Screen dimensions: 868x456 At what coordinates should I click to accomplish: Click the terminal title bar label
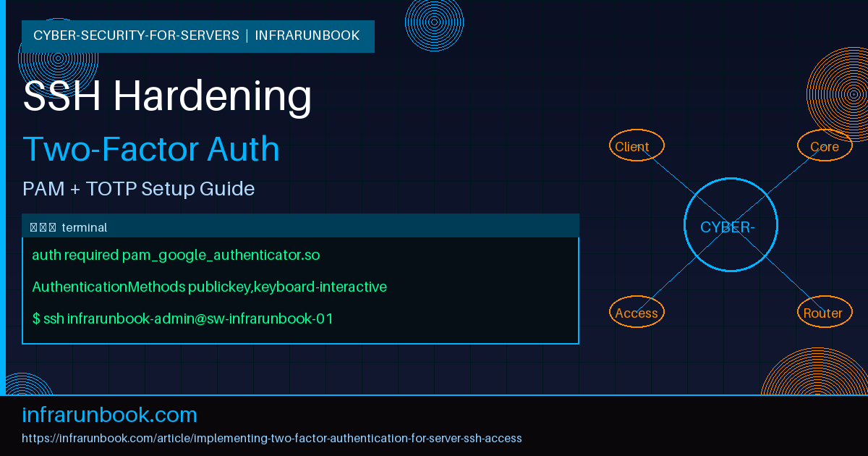pyautogui.click(x=85, y=227)
